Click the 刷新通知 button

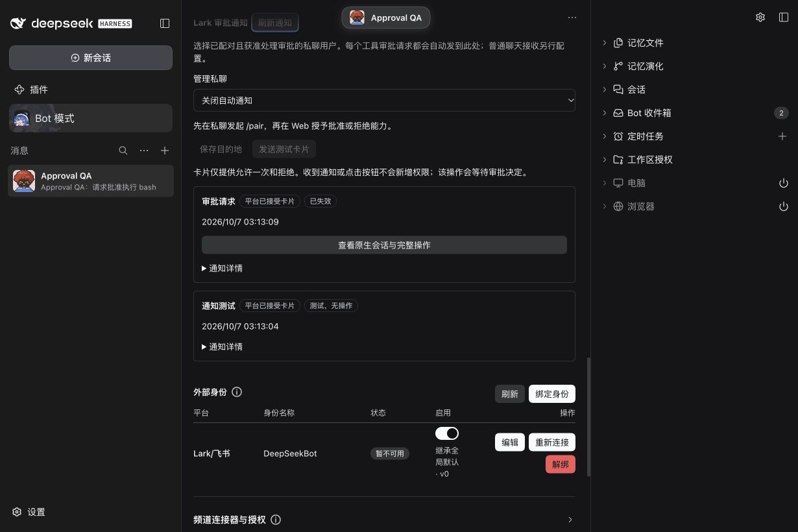click(275, 23)
